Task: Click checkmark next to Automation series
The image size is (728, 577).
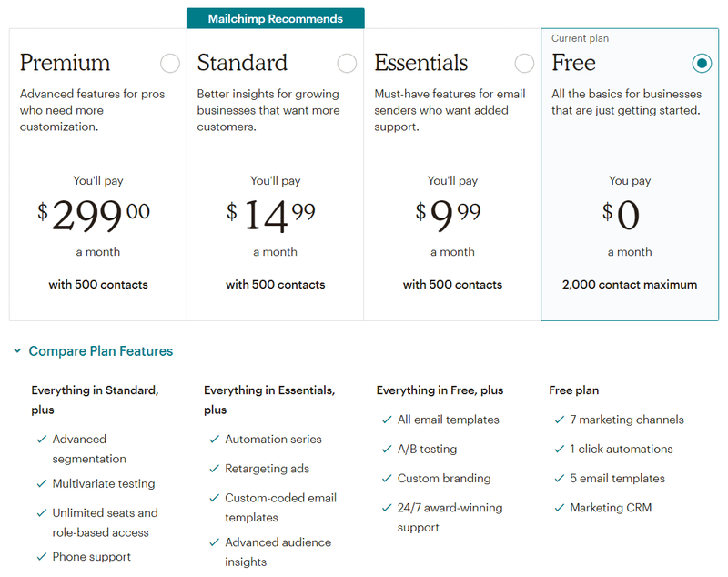Action: [x=215, y=440]
